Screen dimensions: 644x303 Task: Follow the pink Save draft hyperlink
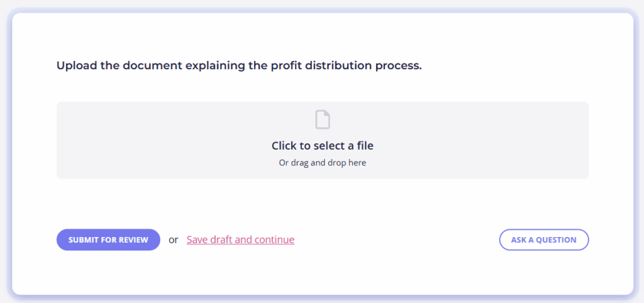coord(240,240)
